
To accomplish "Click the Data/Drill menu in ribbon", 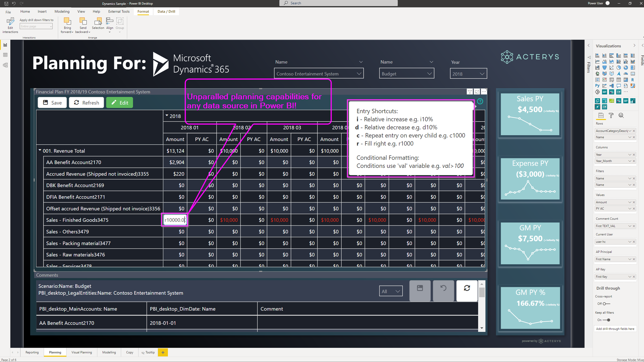I will 166,11.
